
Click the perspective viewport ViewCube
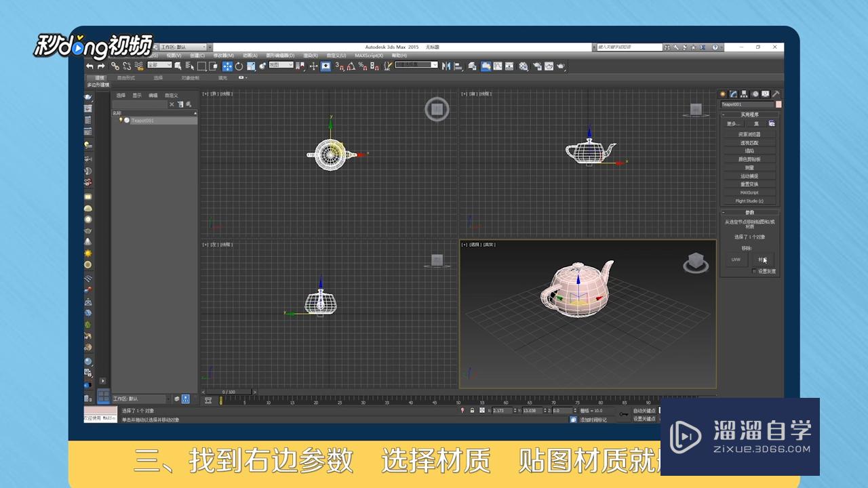click(695, 262)
